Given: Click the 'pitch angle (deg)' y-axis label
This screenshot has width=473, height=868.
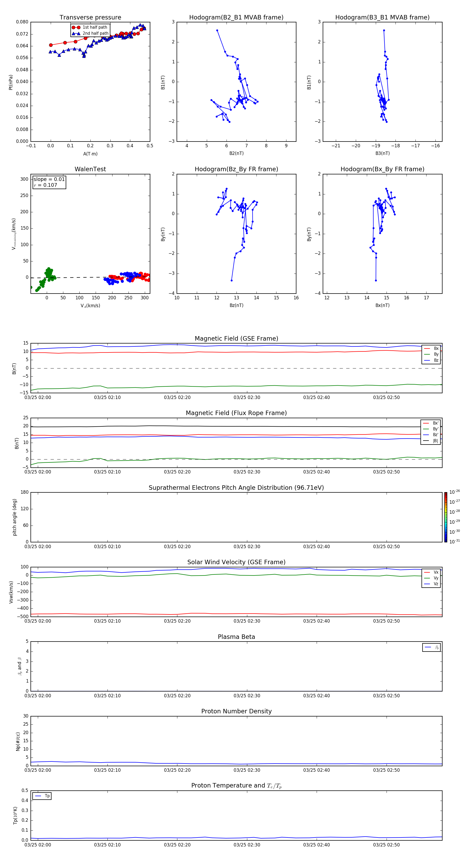Looking at the screenshot, I should 14,517.
